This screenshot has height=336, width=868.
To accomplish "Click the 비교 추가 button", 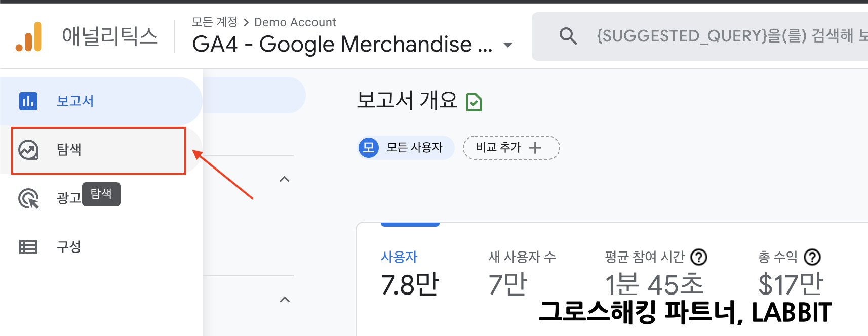I will pyautogui.click(x=510, y=148).
